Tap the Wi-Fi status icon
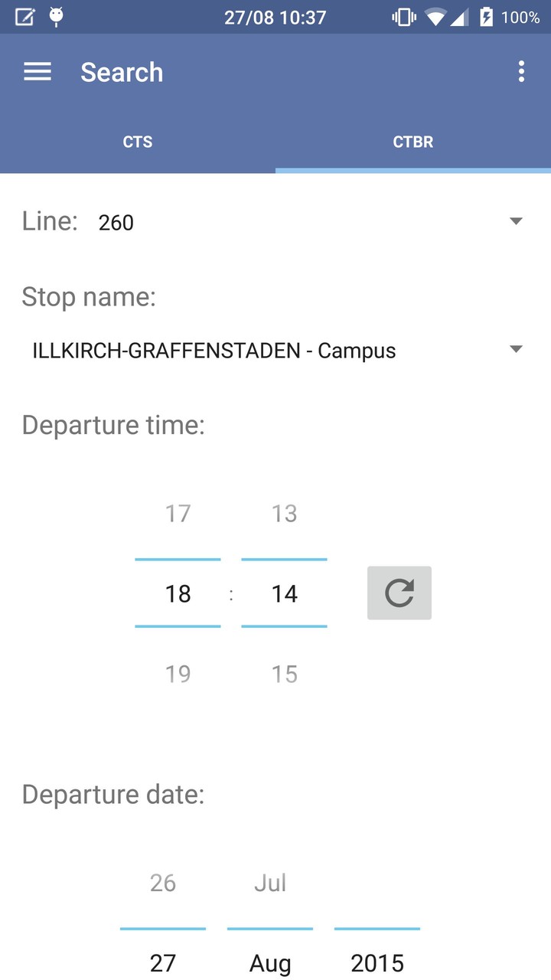This screenshot has width=551, height=980. [435, 17]
